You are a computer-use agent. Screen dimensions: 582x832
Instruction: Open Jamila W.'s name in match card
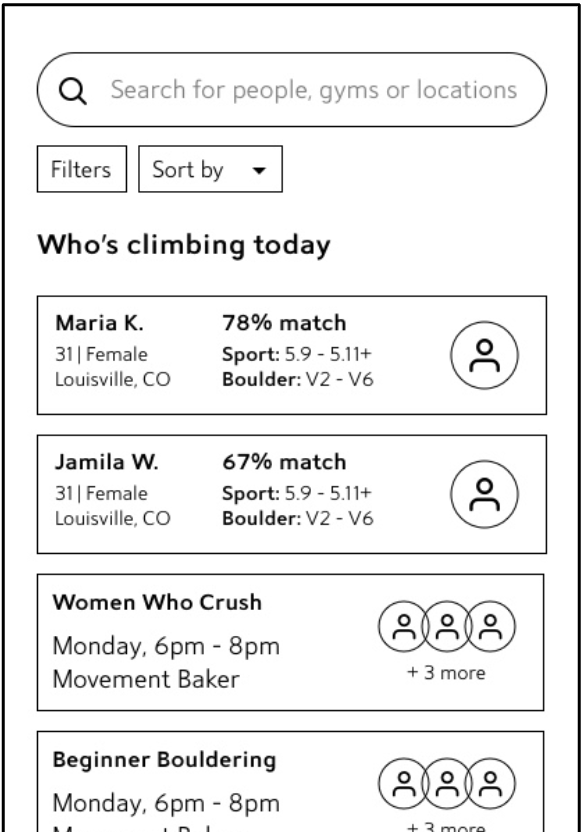click(107, 462)
